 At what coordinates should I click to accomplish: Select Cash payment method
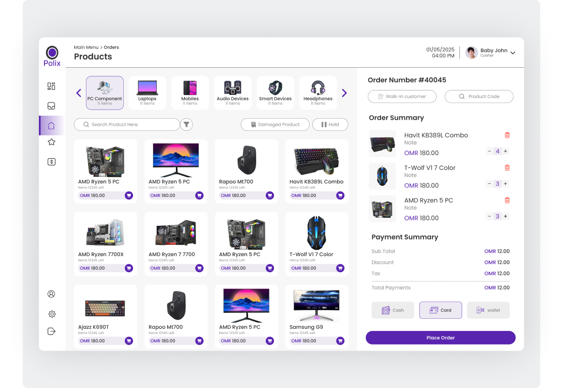tap(393, 310)
